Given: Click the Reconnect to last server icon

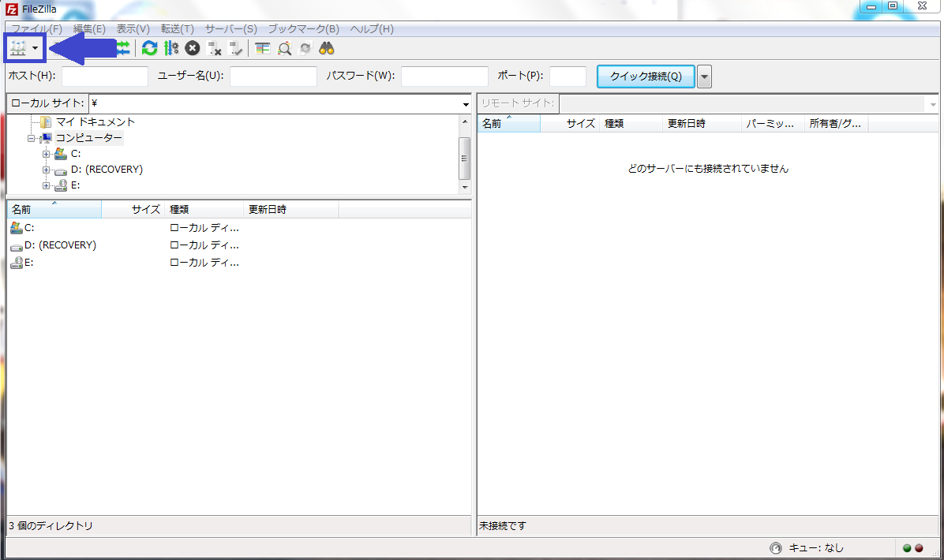Looking at the screenshot, I should (235, 48).
